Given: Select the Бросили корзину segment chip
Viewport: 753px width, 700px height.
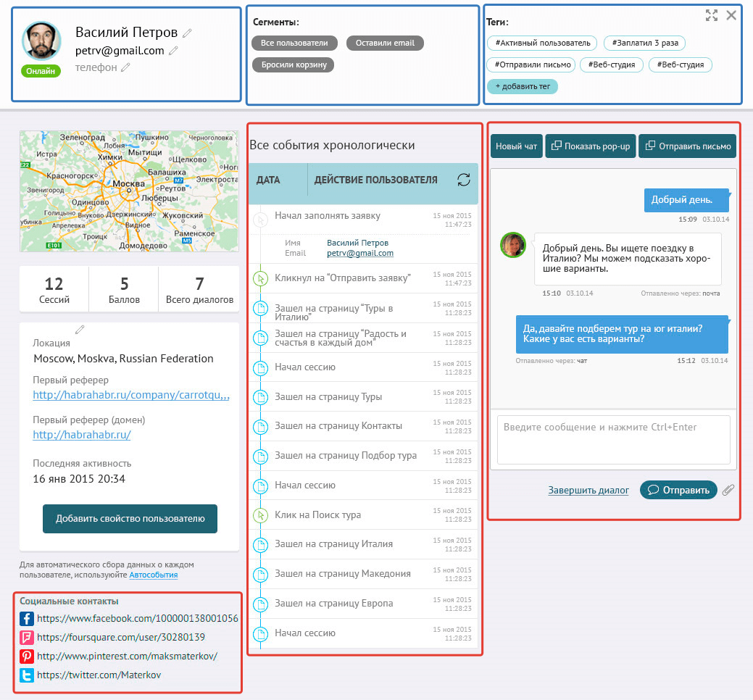Looking at the screenshot, I should (294, 64).
